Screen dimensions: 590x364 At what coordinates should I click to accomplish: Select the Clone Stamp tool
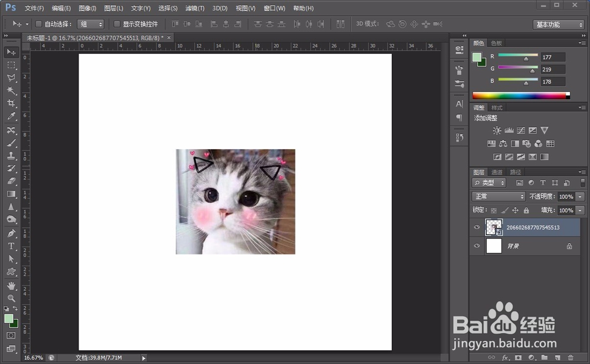(x=11, y=156)
